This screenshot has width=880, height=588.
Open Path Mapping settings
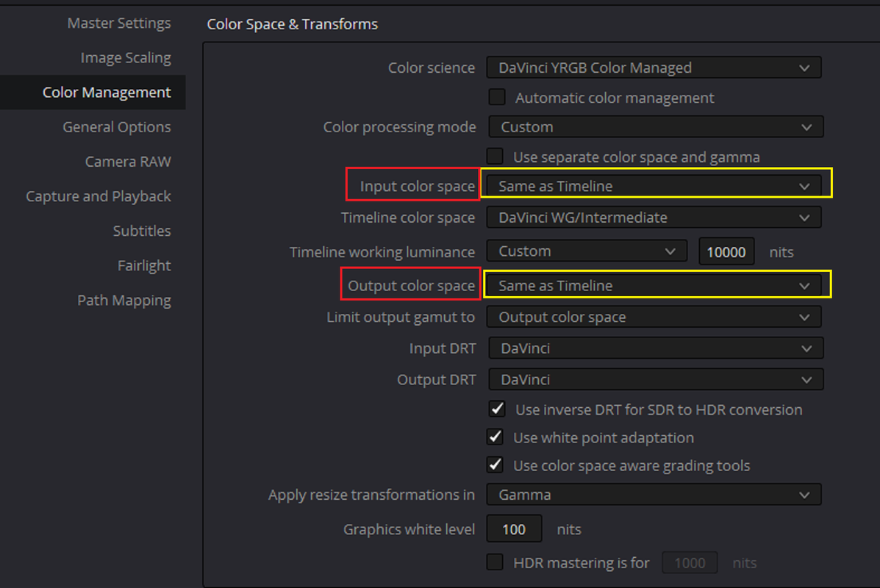click(x=124, y=300)
